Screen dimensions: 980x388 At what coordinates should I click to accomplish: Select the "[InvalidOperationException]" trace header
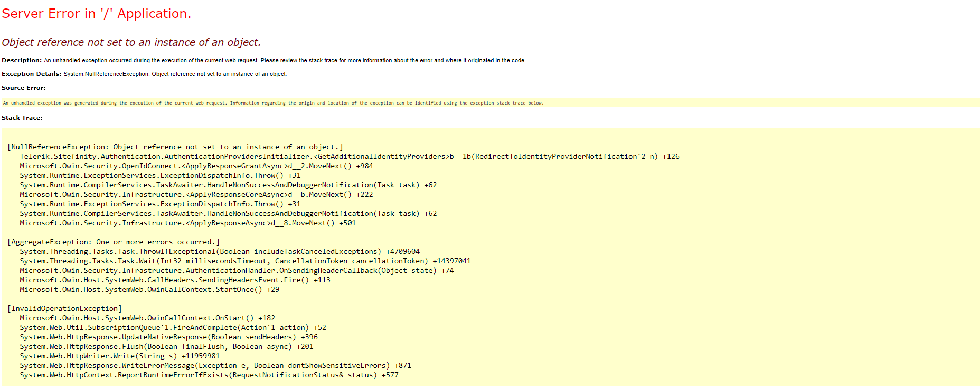point(65,309)
